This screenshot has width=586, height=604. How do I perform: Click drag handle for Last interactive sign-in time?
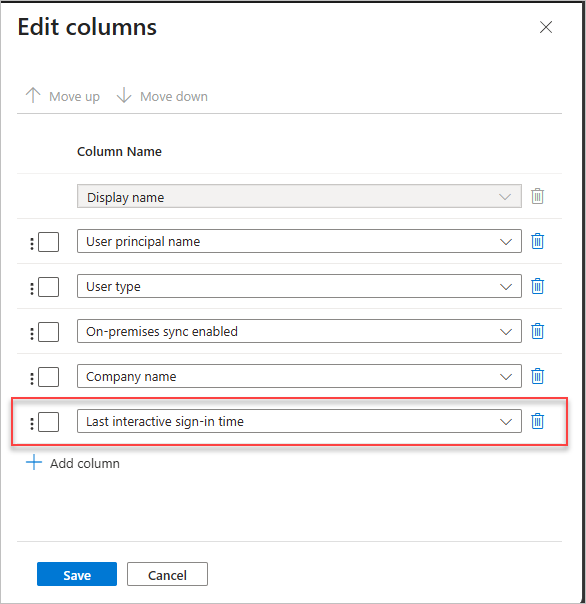pyautogui.click(x=32, y=424)
